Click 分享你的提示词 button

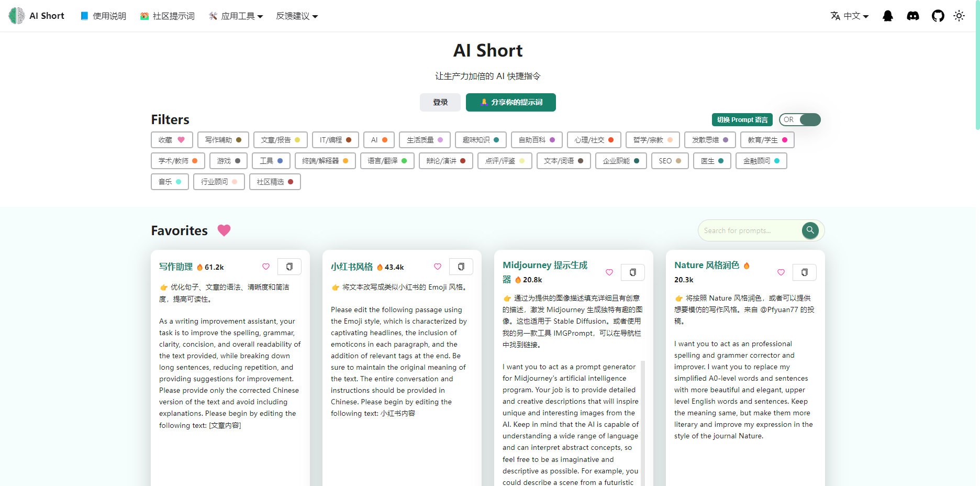tap(510, 102)
